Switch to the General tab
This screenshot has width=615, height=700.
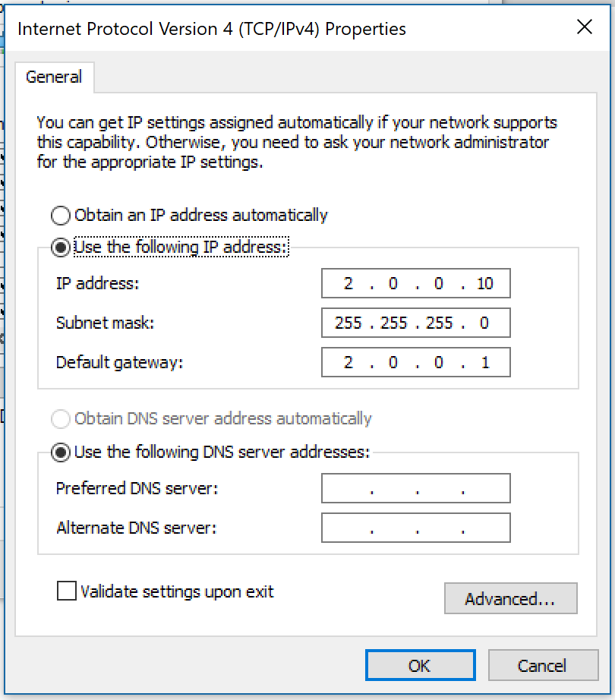(54, 77)
